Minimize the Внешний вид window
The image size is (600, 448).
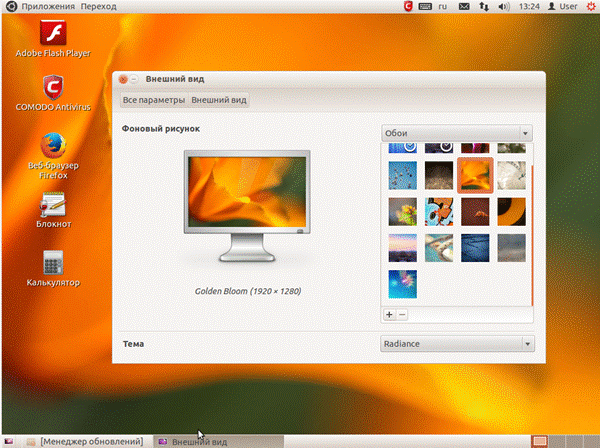point(134,79)
